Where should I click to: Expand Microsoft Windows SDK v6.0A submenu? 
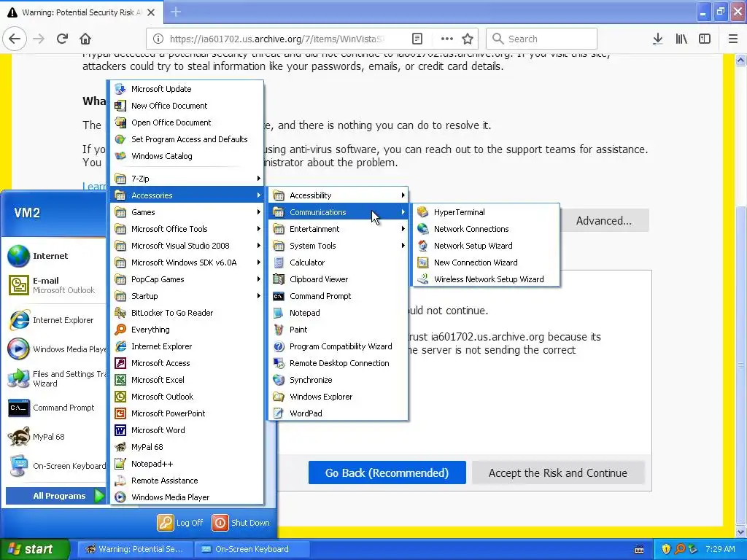tap(187, 262)
